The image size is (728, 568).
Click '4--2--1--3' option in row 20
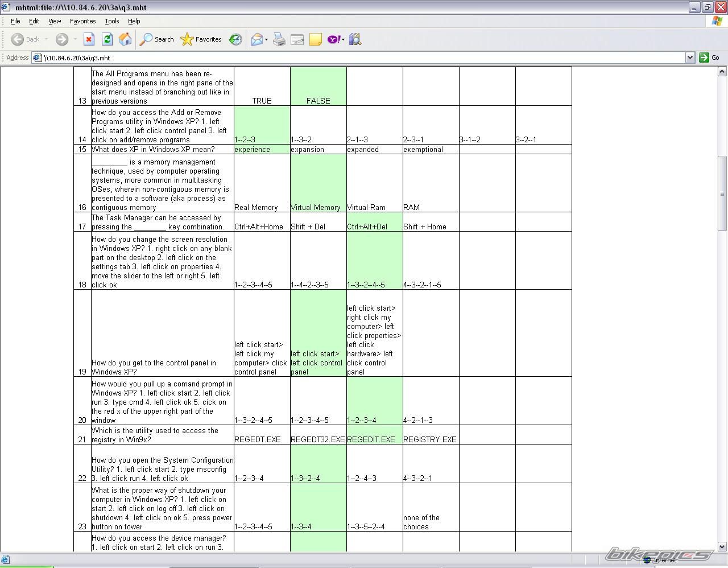[x=431, y=401]
